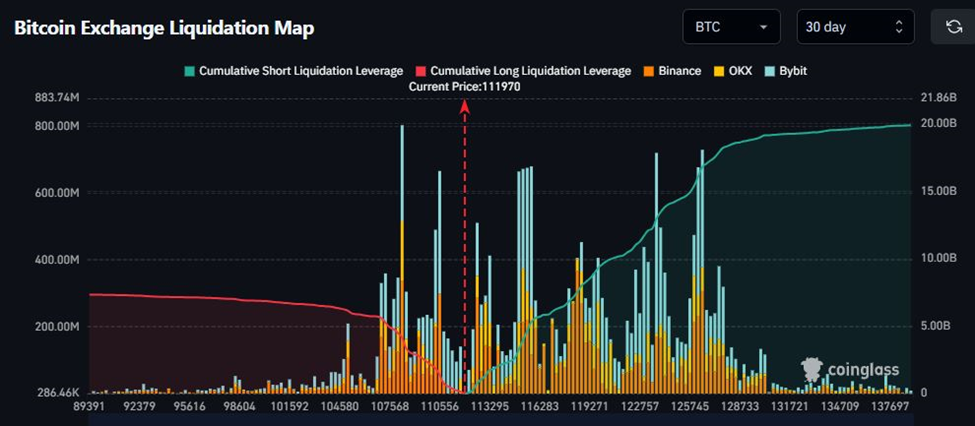Click the up/down arrows on the 30 day selector
The width and height of the screenshot is (975, 426).
pyautogui.click(x=898, y=27)
